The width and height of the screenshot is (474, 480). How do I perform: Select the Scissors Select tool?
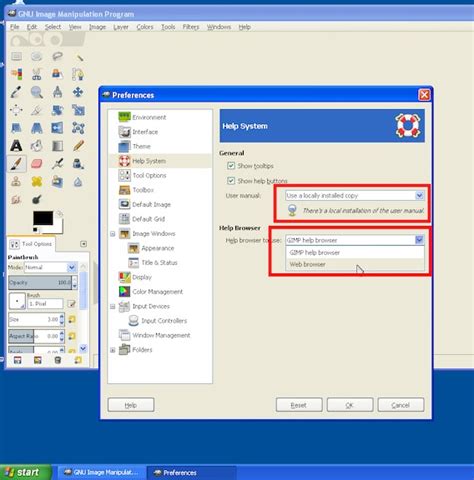pos(37,74)
